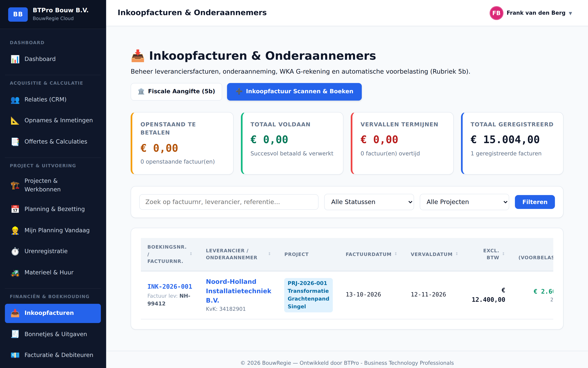Open the Alle Statussen dropdown
The image size is (588, 368).
pyautogui.click(x=369, y=202)
